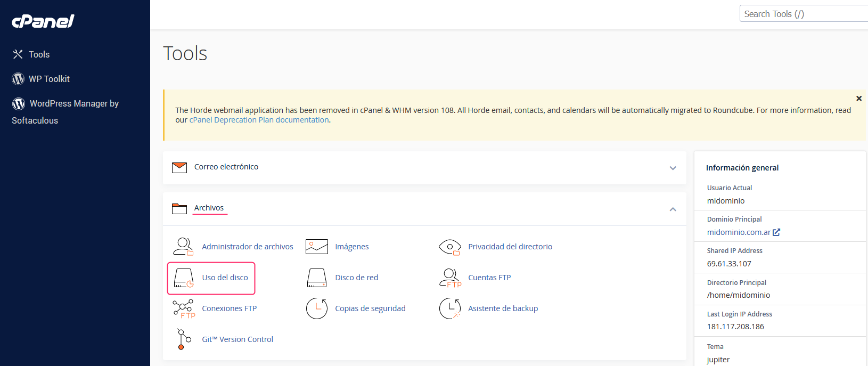
Task: Launch the Asistente de backup icon
Action: coord(449,308)
